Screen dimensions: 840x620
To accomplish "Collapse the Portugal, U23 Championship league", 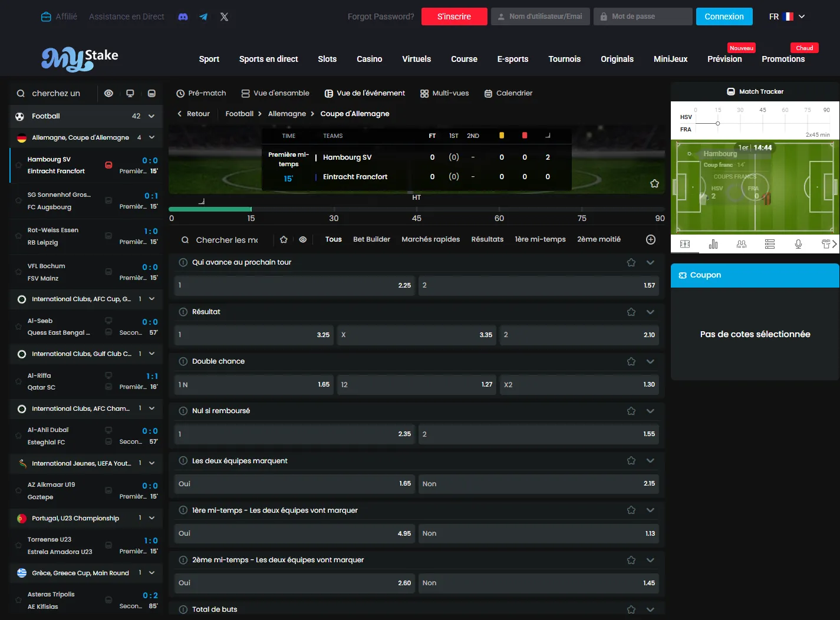I will tap(151, 518).
